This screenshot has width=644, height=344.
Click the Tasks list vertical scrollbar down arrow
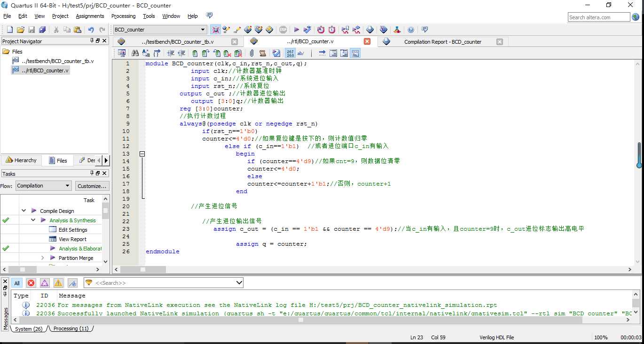click(x=105, y=261)
